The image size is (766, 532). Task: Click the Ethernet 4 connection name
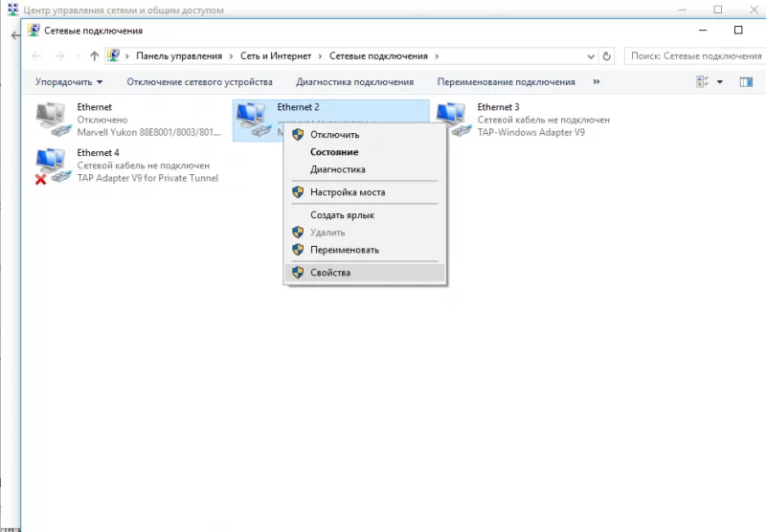click(98, 153)
